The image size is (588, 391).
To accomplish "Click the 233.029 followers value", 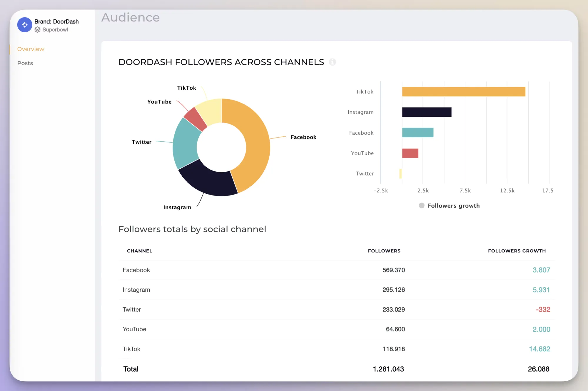I will (394, 309).
